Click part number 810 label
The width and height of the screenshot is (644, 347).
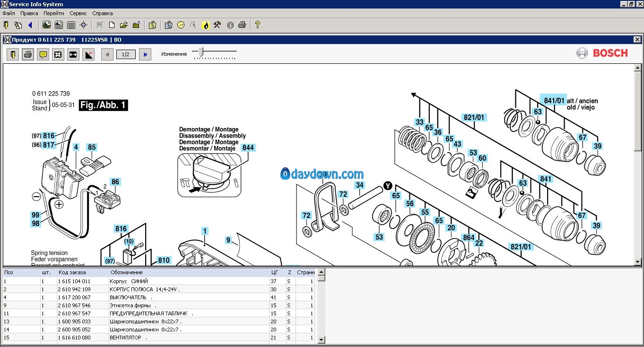click(164, 260)
